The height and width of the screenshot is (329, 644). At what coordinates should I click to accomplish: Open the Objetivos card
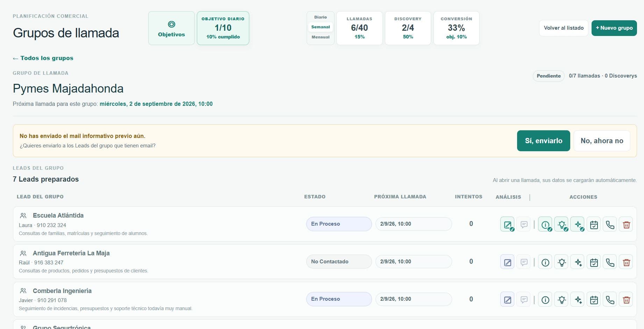point(171,28)
